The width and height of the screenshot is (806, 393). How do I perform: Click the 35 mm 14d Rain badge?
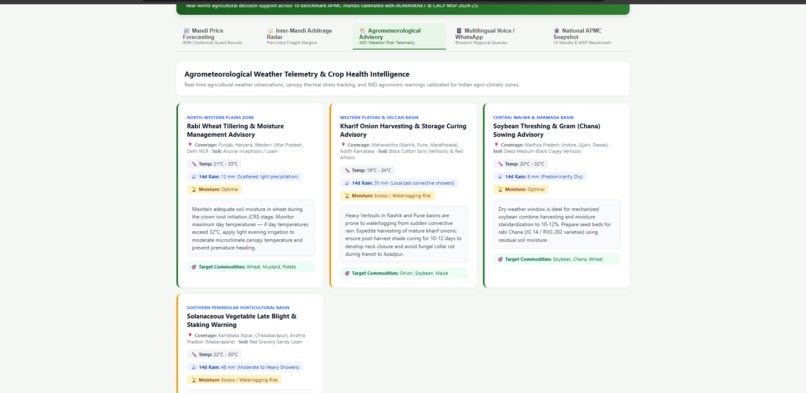pyautogui.click(x=399, y=183)
